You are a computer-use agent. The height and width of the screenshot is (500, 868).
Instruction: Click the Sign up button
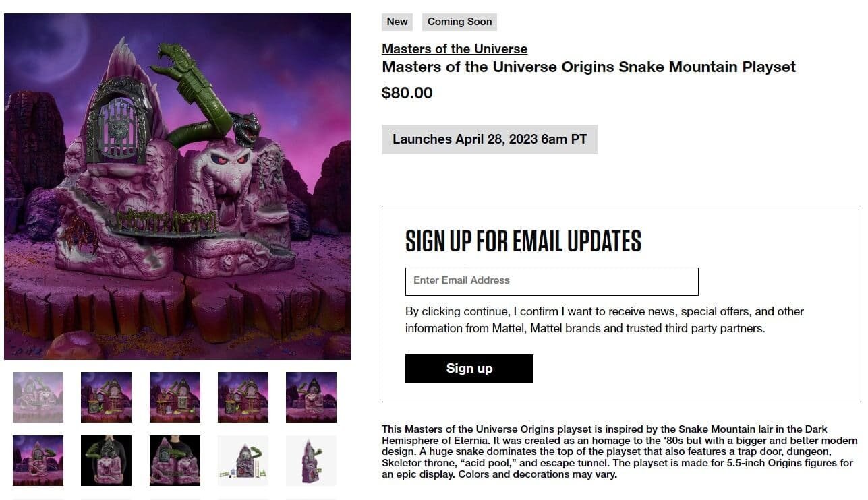click(469, 368)
